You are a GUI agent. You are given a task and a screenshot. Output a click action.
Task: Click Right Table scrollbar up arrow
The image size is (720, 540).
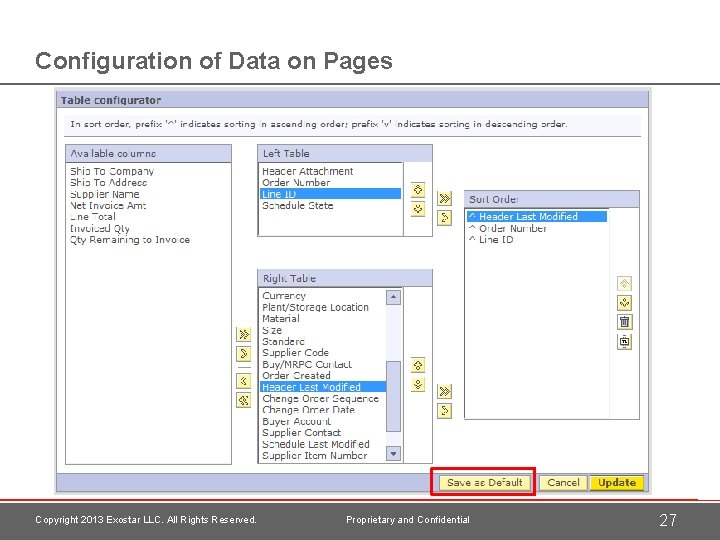click(393, 298)
